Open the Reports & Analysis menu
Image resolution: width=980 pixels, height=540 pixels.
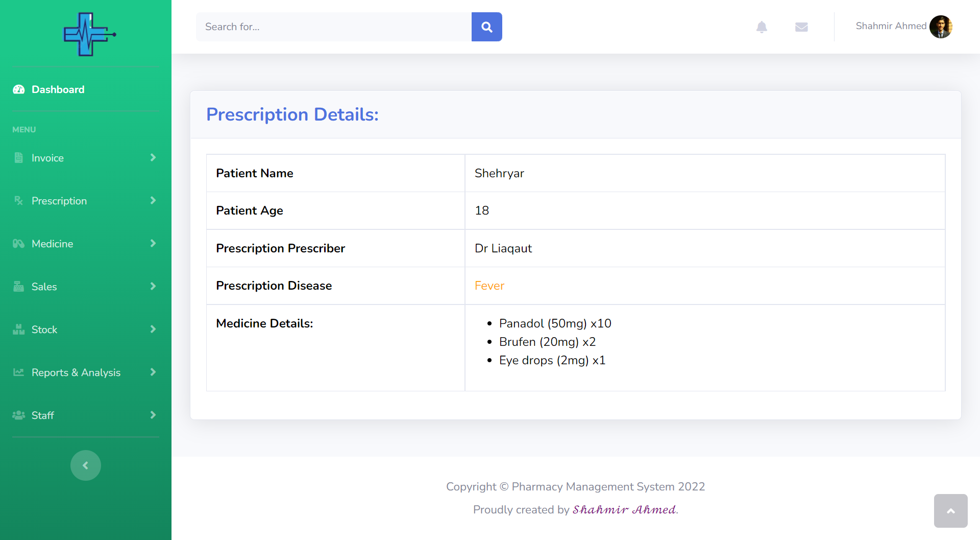pyautogui.click(x=76, y=372)
